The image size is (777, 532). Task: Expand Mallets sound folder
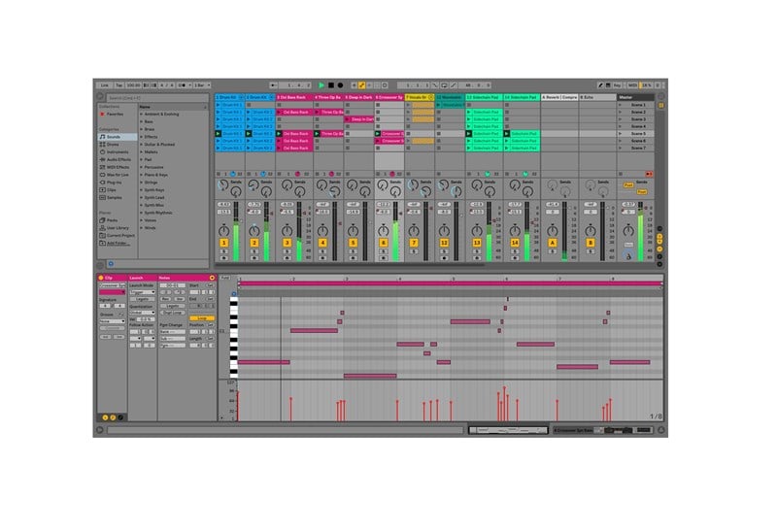click(x=141, y=152)
